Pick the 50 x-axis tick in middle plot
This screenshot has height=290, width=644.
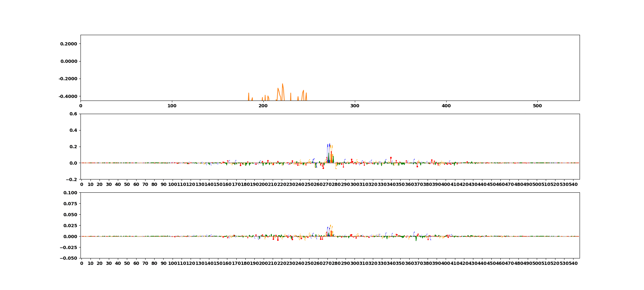click(127, 184)
